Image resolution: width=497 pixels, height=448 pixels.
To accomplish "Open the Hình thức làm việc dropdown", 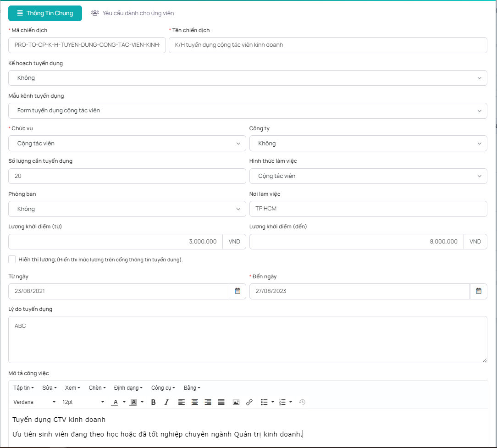I will pos(368,176).
